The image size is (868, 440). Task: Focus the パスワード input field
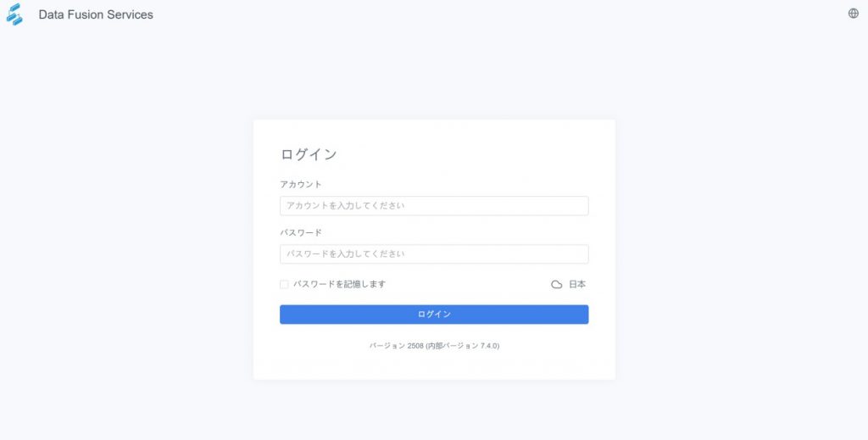pos(434,254)
